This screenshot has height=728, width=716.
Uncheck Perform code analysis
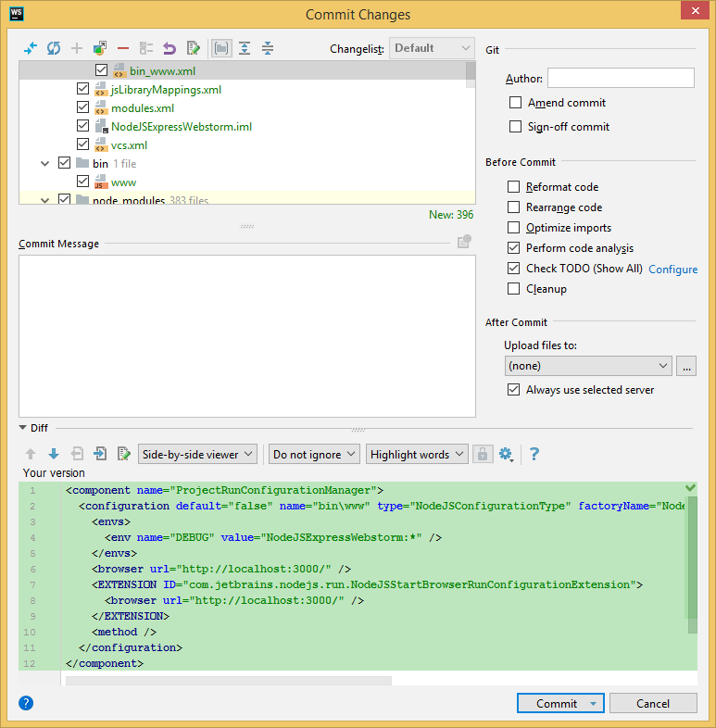pyautogui.click(x=514, y=248)
